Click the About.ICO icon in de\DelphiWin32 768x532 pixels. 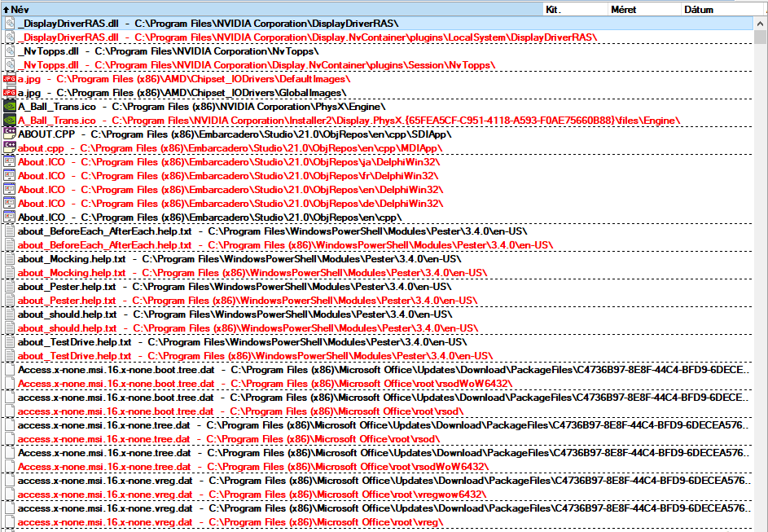pos(9,203)
